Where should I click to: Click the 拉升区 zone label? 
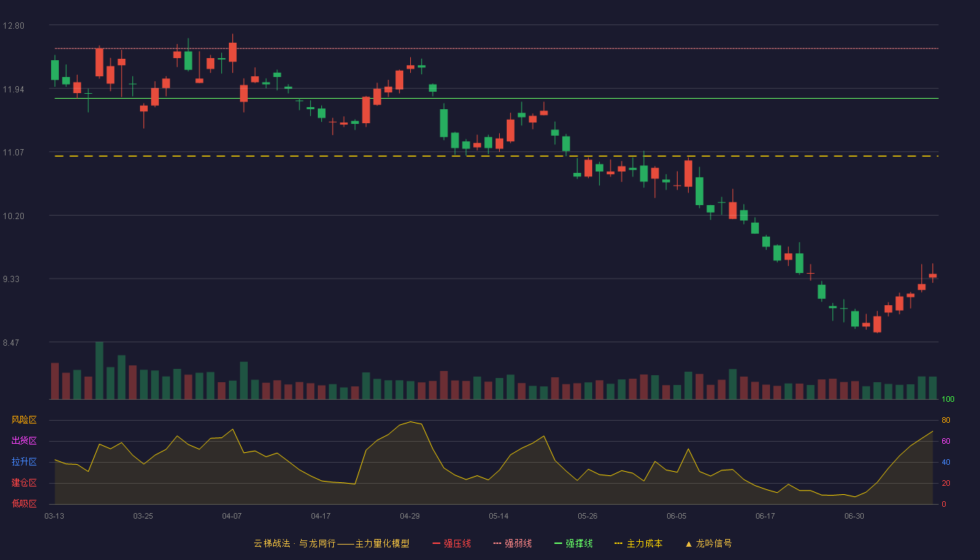[24, 462]
